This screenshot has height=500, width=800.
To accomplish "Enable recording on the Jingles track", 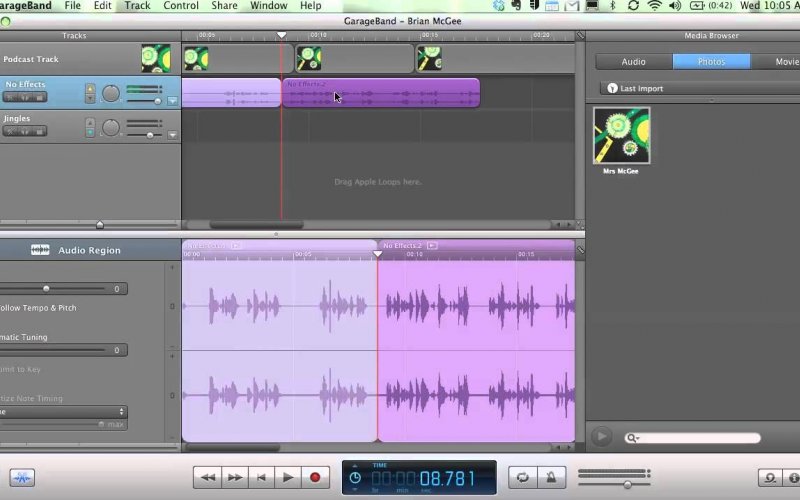I will point(10,131).
